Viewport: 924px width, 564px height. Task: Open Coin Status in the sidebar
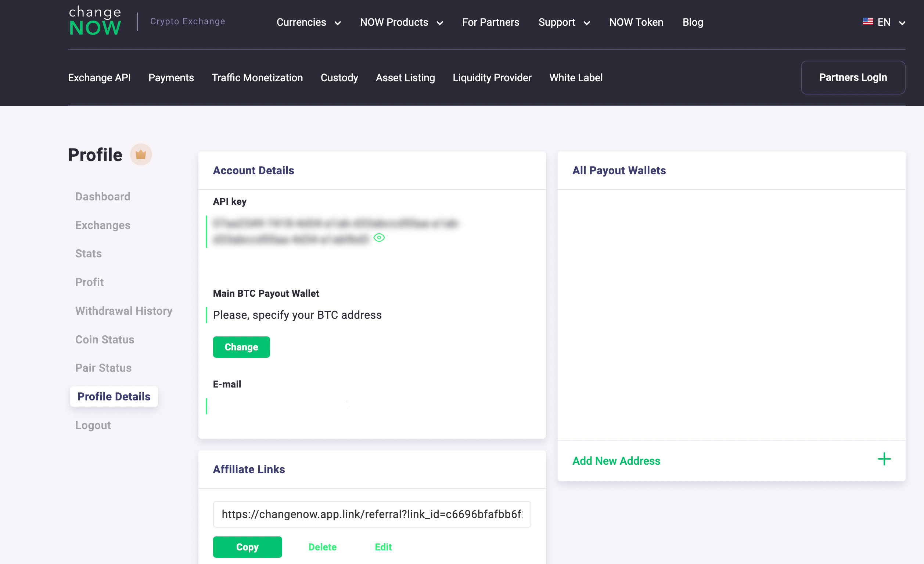[105, 340]
